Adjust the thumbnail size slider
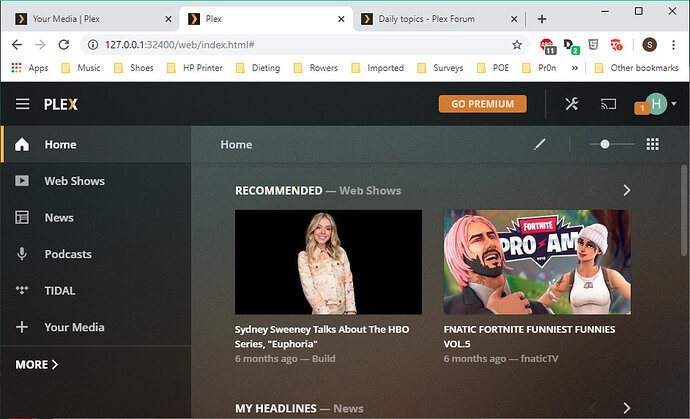Viewport: 690px width, 419px height. [612, 144]
